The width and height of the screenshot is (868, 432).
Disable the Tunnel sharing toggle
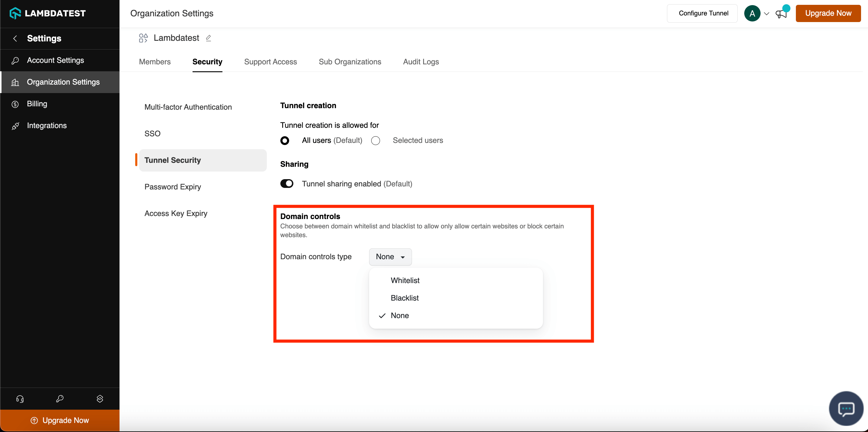287,184
